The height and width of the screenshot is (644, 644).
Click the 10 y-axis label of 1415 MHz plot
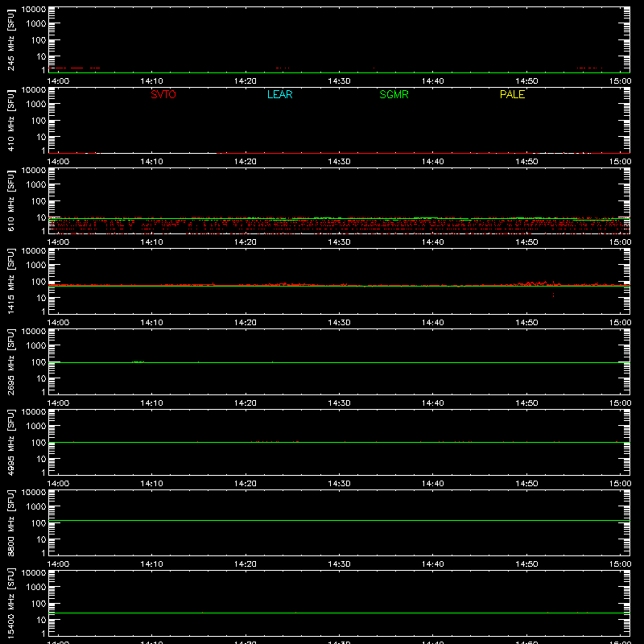pos(41,298)
